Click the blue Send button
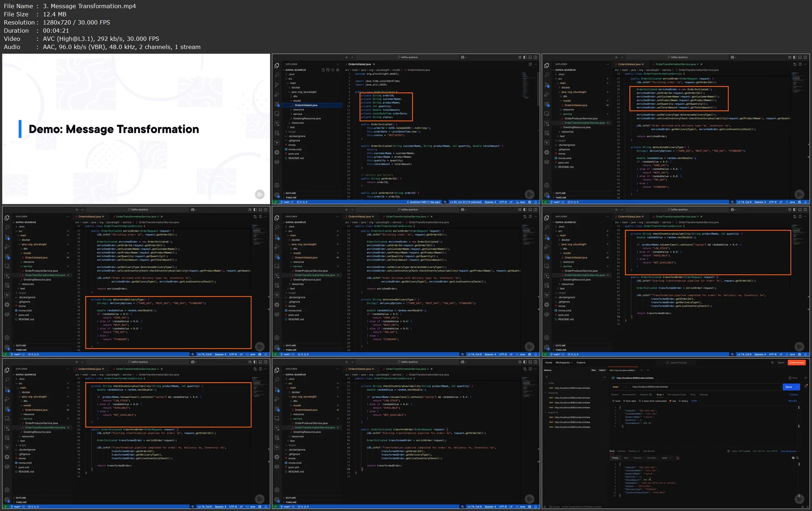812x511 pixels. click(789, 387)
